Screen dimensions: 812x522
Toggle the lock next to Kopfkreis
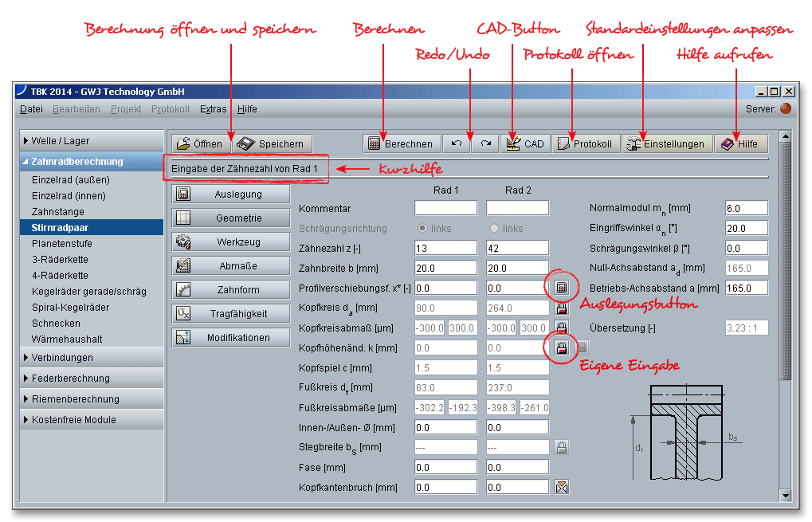pos(562,308)
